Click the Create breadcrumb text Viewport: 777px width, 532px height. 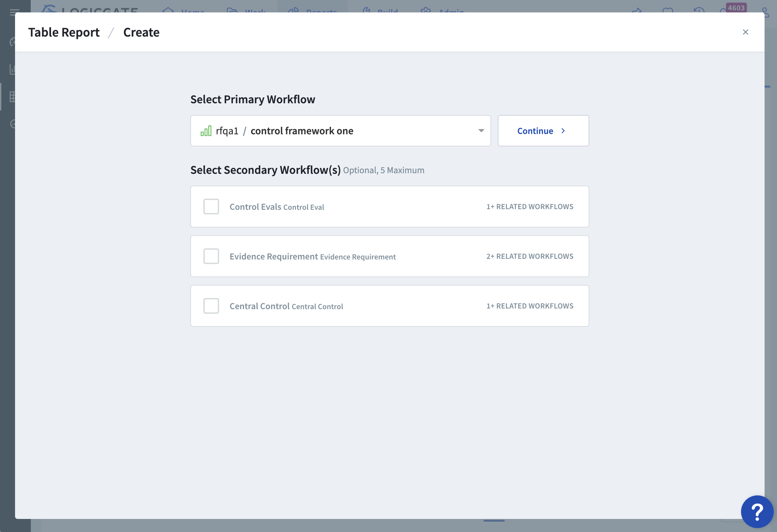click(x=141, y=32)
